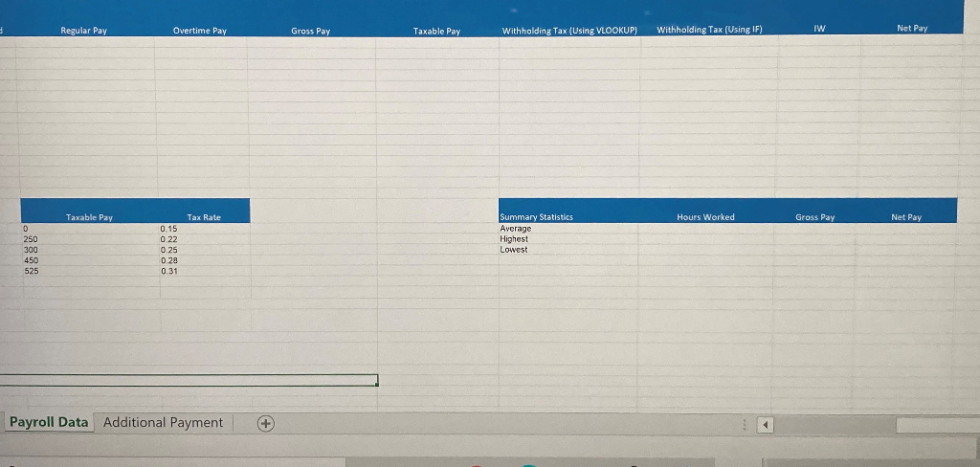Select the Summary Statistics header cell

point(568,217)
